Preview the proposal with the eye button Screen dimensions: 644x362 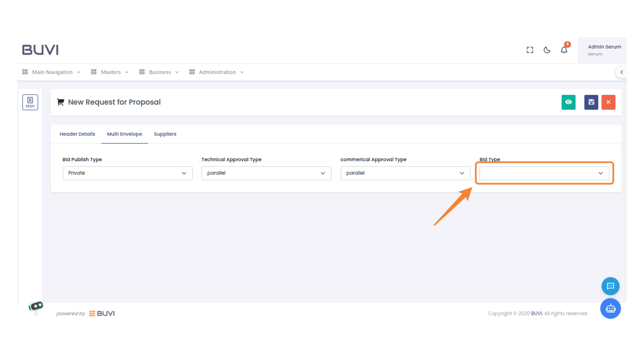(568, 102)
